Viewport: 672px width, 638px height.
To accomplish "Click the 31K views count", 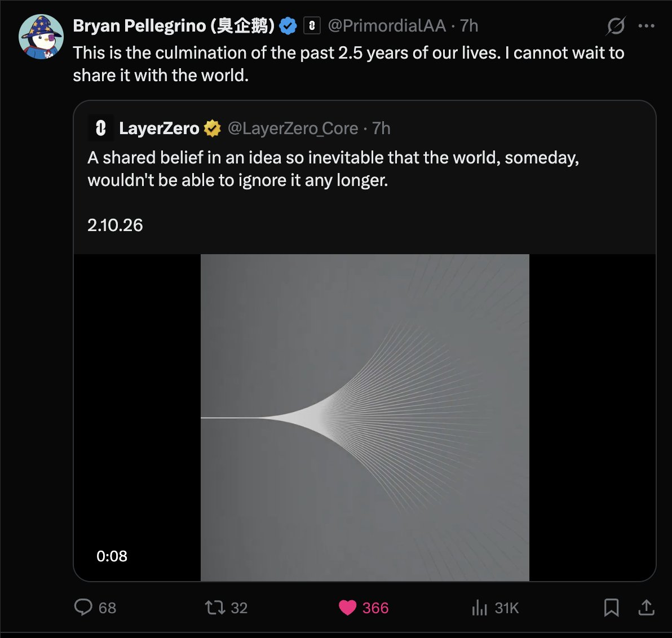I will (x=506, y=608).
